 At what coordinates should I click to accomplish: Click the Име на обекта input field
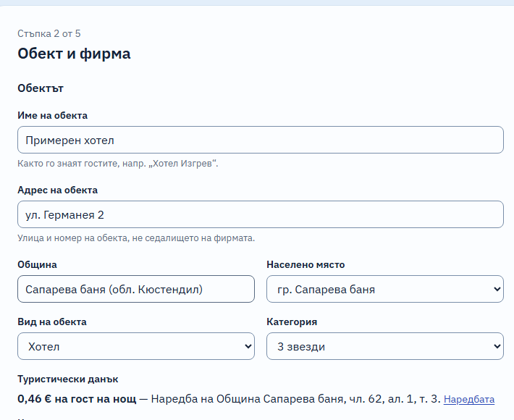[x=261, y=140]
